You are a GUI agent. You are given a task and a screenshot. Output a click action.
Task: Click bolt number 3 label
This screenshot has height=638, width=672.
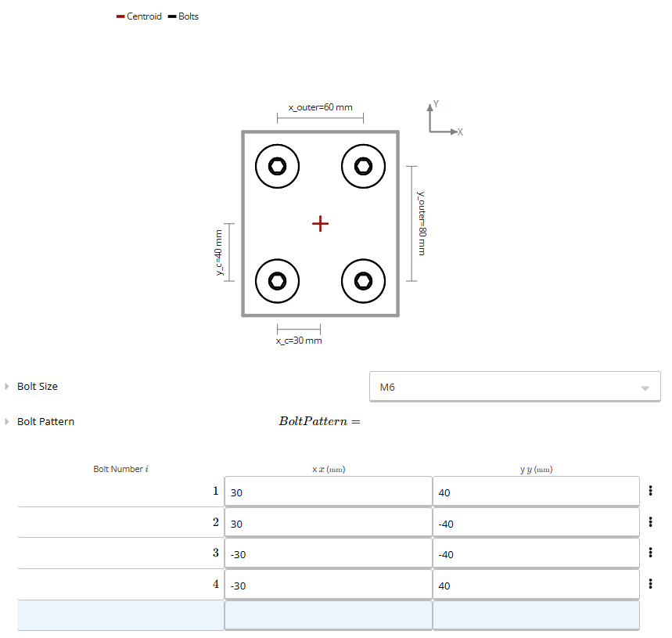[216, 553]
